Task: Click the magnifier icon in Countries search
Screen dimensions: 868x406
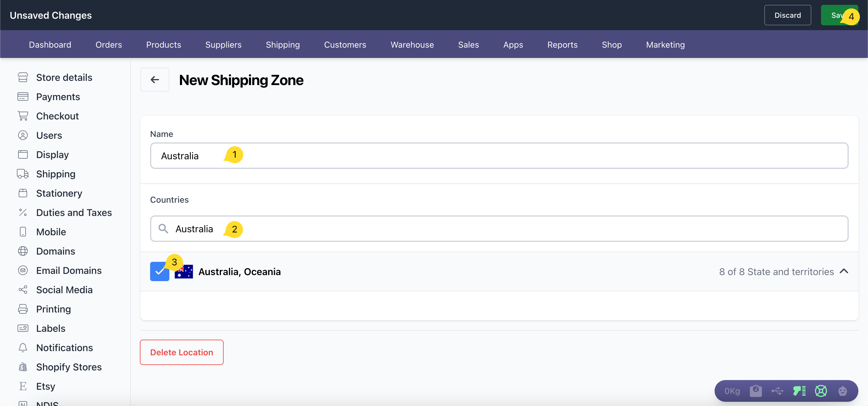Action: coord(163,229)
